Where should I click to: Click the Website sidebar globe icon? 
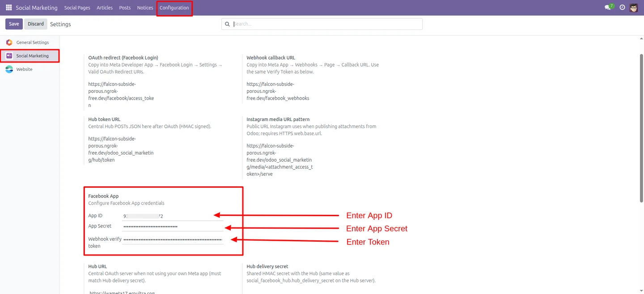[9, 69]
